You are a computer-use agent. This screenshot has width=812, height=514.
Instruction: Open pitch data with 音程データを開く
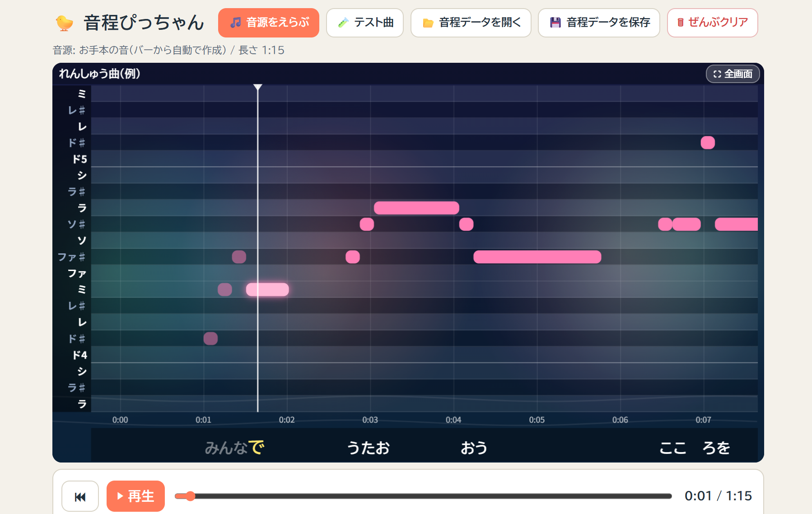tap(471, 23)
